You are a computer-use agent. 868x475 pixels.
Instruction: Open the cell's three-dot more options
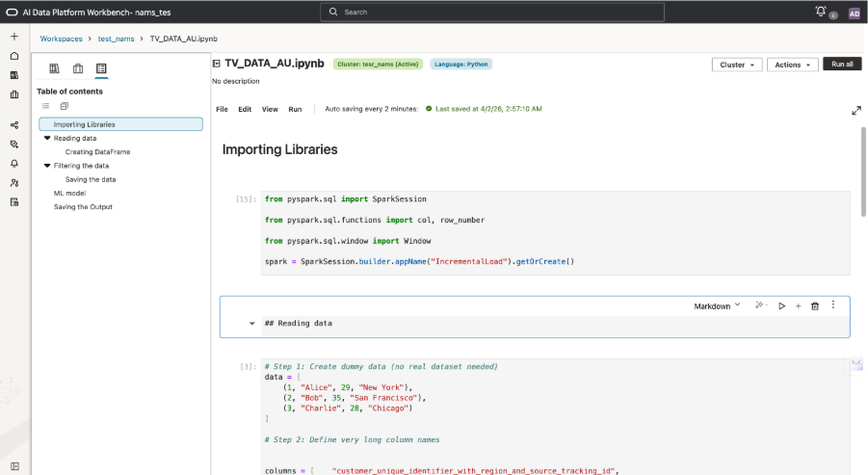(833, 305)
